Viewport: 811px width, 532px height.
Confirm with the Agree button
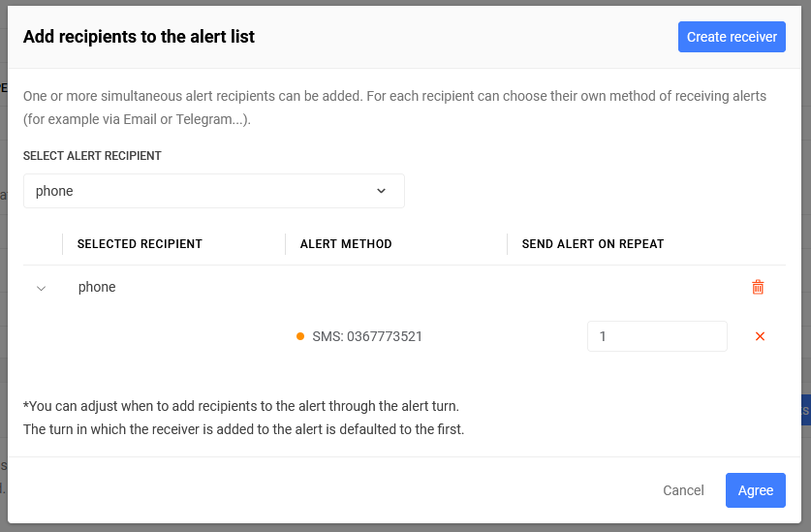click(x=755, y=490)
